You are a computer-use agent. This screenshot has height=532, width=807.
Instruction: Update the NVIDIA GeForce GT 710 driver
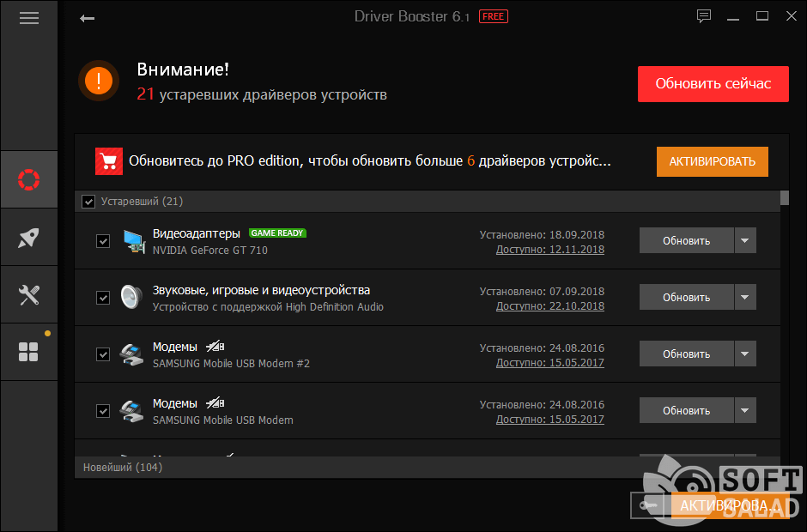click(686, 240)
